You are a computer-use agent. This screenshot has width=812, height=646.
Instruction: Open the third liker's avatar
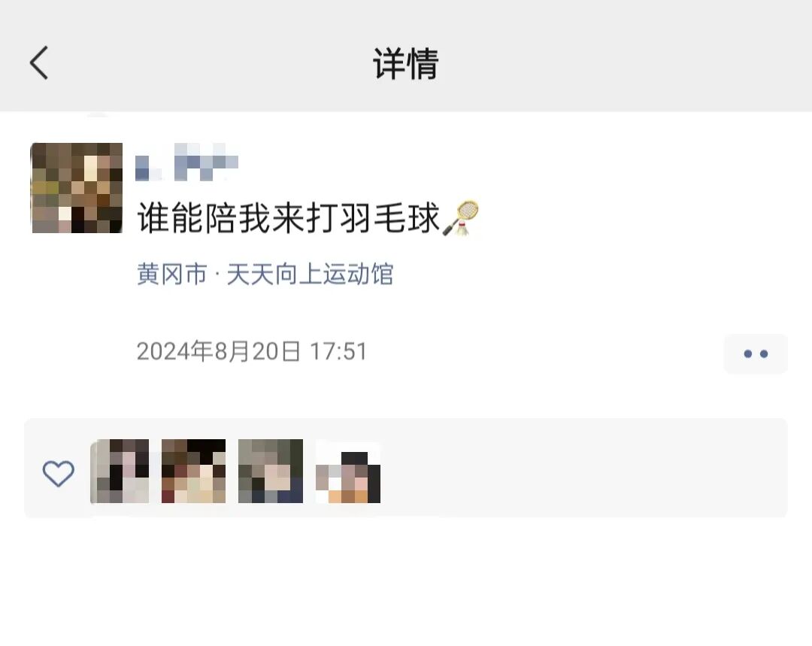pos(271,471)
